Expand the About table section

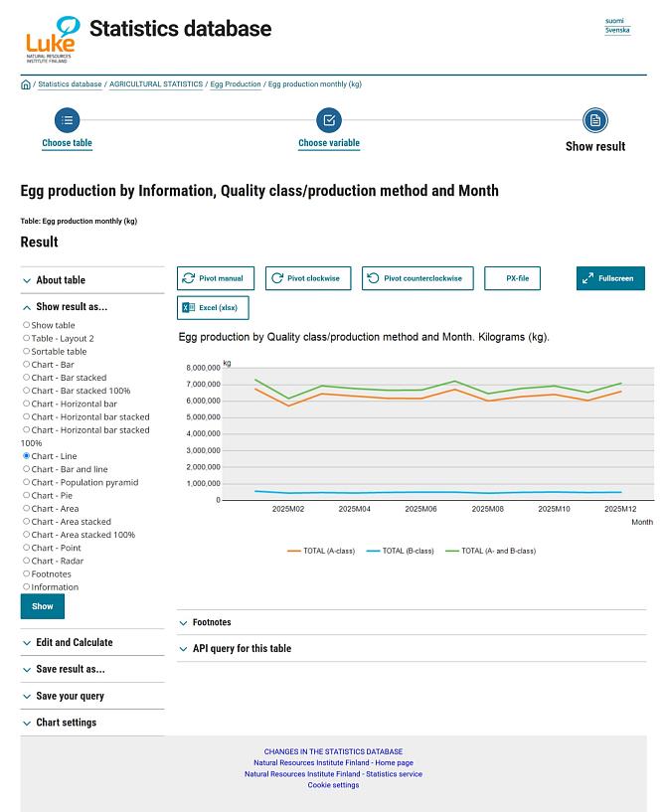[x=92, y=280]
